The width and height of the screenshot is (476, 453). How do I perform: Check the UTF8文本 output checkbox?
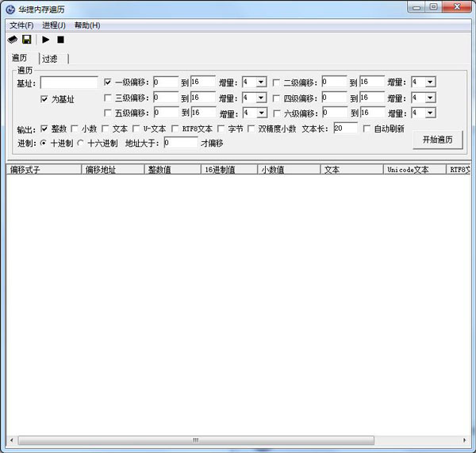pos(175,129)
